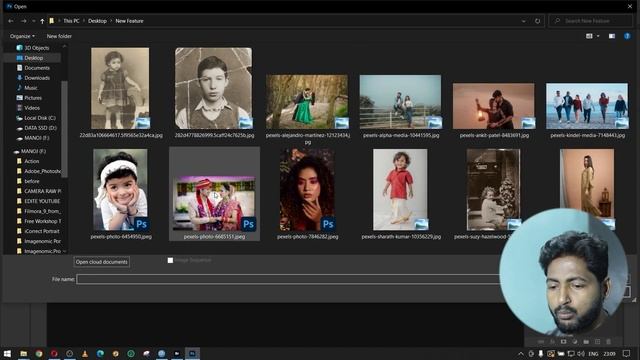Open the Action folder in sidebar
This screenshot has height=360, width=640.
[x=28, y=161]
